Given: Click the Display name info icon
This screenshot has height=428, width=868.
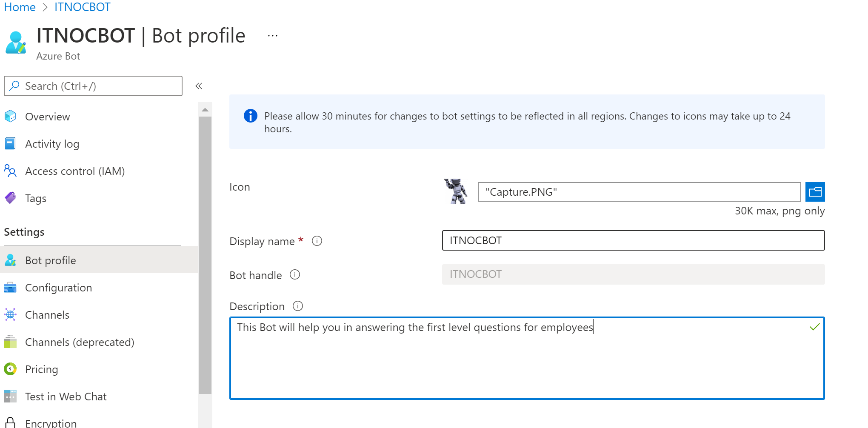Looking at the screenshot, I should (317, 241).
